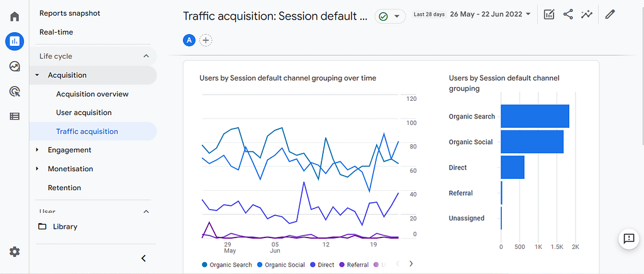
Task: Click the add comparison plus icon
Action: [x=206, y=40]
